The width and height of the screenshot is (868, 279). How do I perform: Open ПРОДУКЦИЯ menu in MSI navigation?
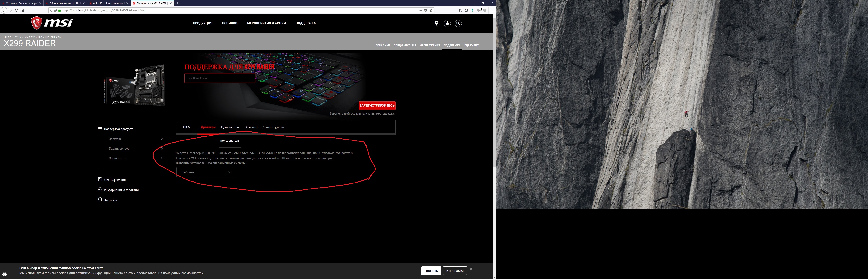click(x=202, y=23)
